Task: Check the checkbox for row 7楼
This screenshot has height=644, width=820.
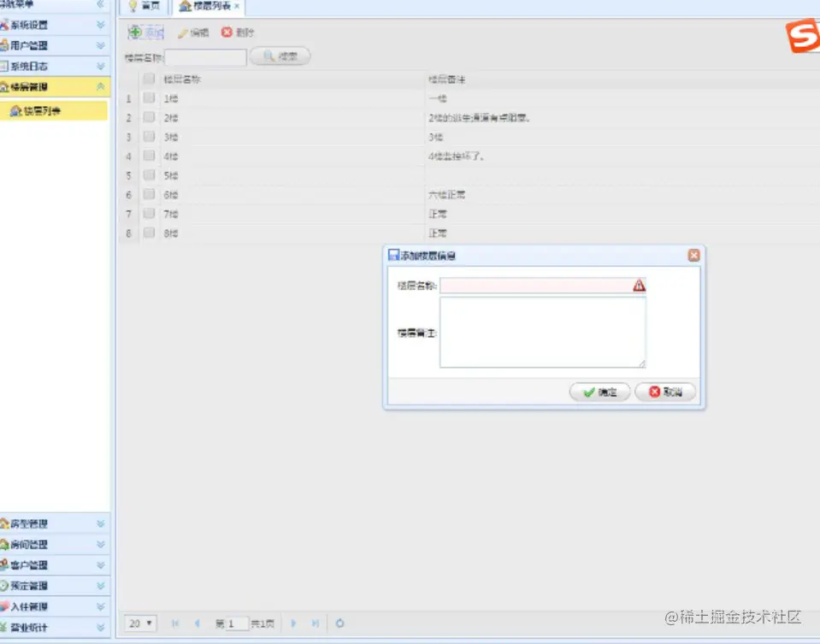Action: coord(149,214)
